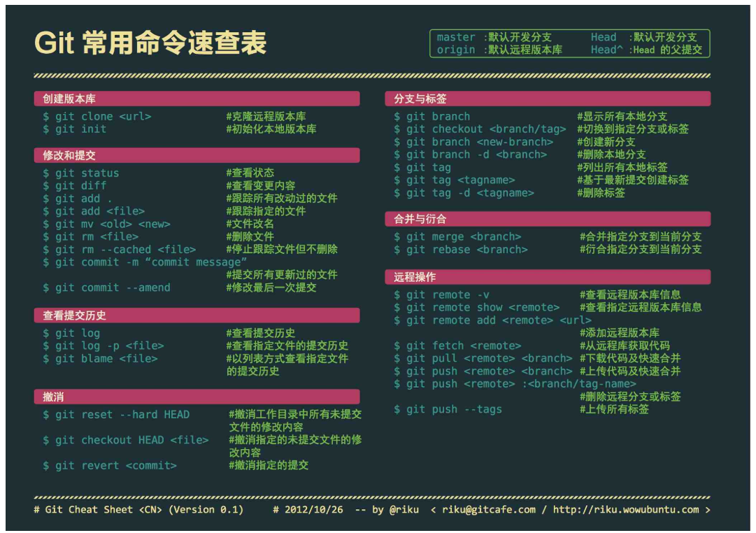Click the comment '#衍合指定分支到当前分支'
The width and height of the screenshot is (756, 533).
641,250
